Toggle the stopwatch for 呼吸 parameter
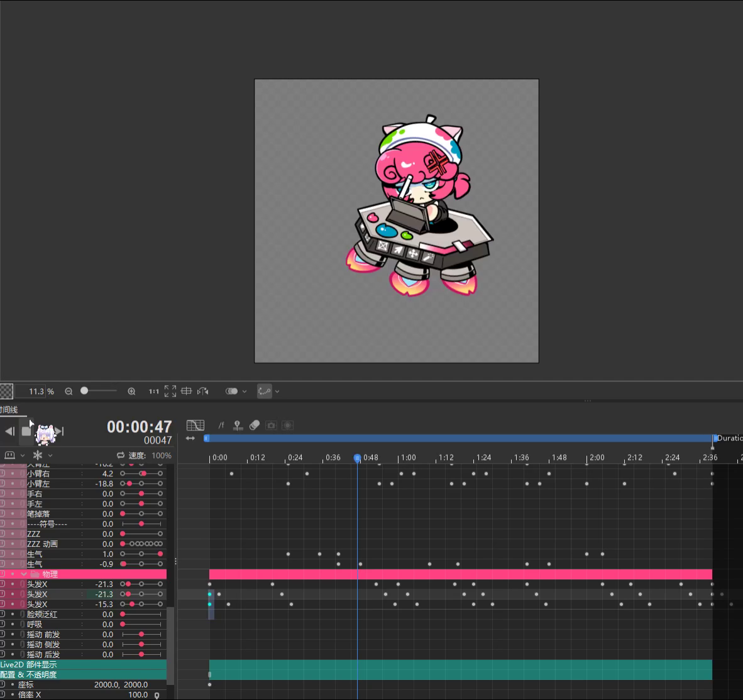Viewport: 743px width, 700px height. [3, 624]
